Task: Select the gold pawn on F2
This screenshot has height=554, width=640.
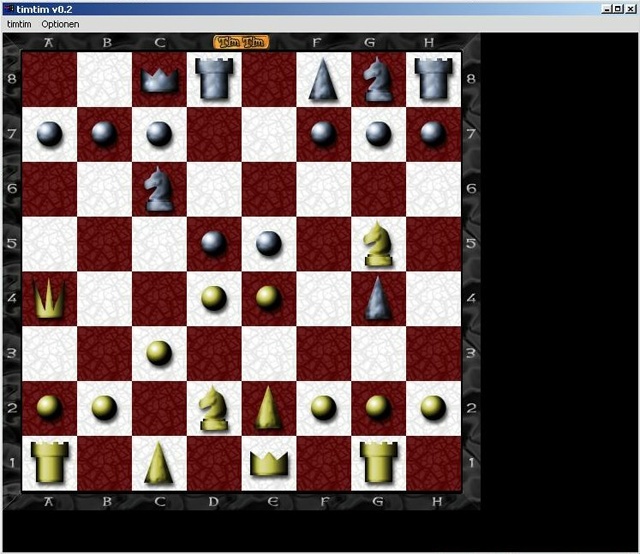Action: click(324, 408)
